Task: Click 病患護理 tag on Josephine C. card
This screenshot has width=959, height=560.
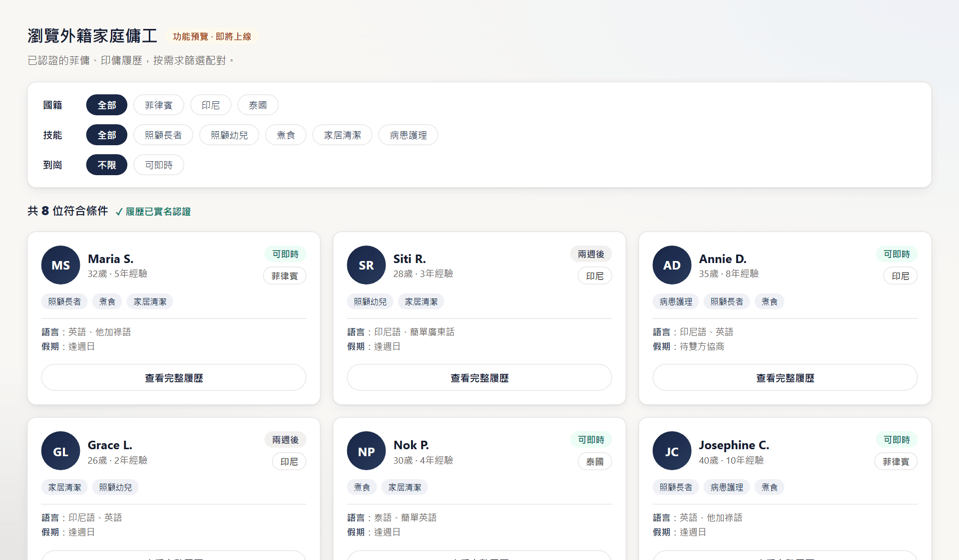Action: (727, 487)
